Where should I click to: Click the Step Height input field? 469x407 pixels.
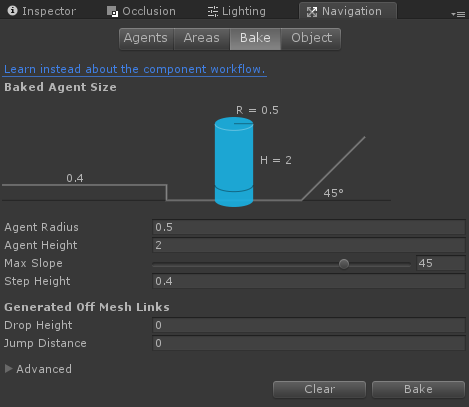point(309,281)
